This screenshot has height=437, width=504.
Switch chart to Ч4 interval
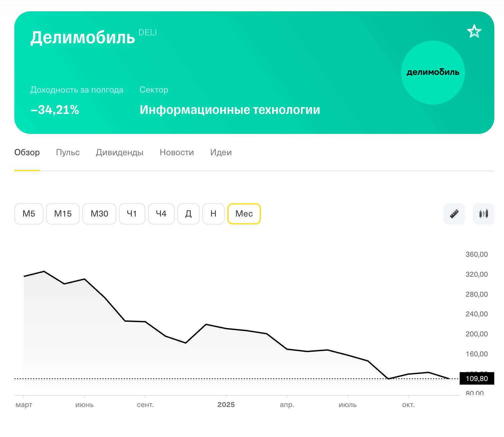click(x=161, y=214)
